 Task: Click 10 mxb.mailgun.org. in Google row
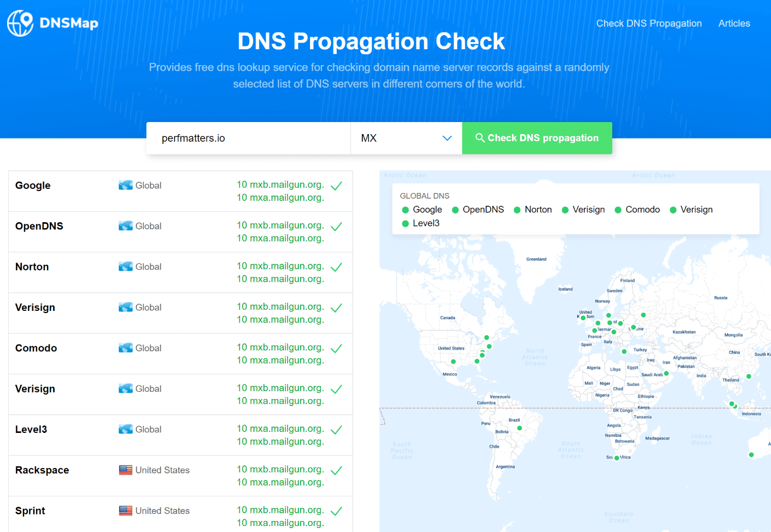[280, 184]
